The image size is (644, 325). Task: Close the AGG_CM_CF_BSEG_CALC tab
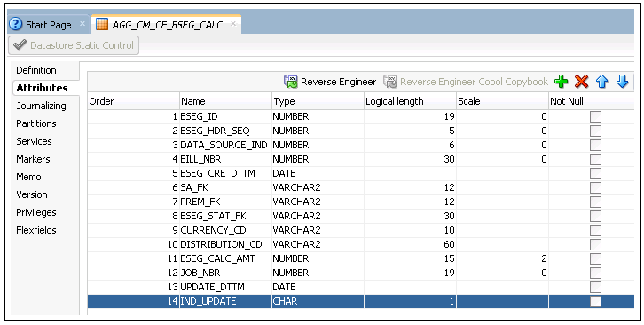point(233,24)
